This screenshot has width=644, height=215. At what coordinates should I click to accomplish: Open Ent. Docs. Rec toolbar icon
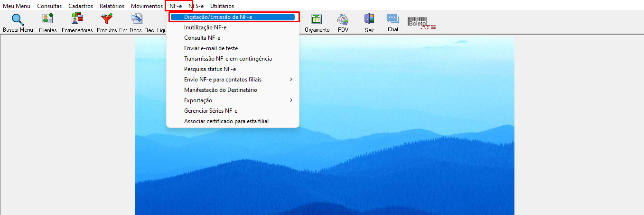(x=137, y=19)
